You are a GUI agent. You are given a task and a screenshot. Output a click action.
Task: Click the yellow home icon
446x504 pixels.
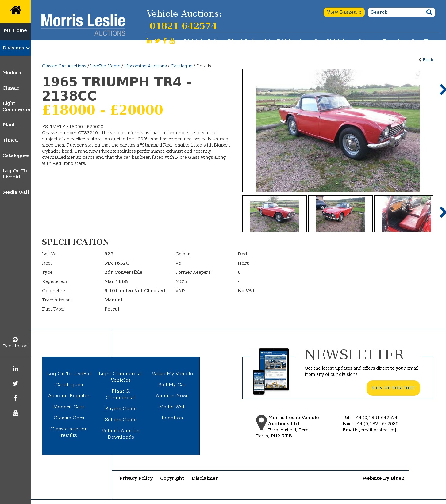(15, 10)
